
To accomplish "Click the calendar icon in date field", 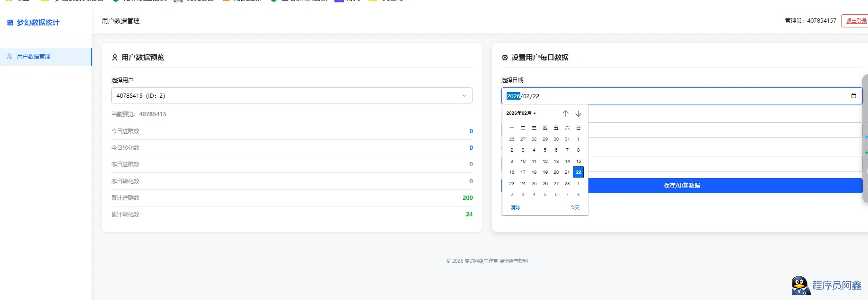I will [853, 96].
